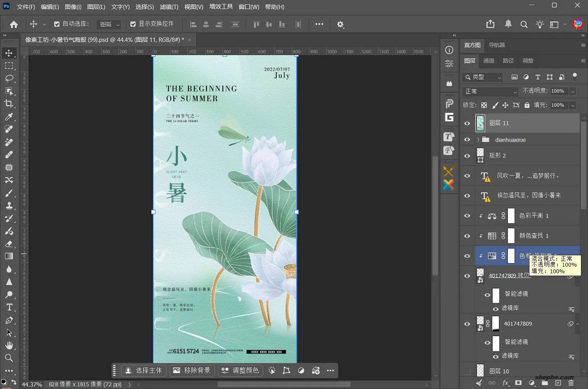This screenshot has height=389, width=588.
Task: Hide layer 图层 11 via eye icon
Action: pyautogui.click(x=467, y=123)
